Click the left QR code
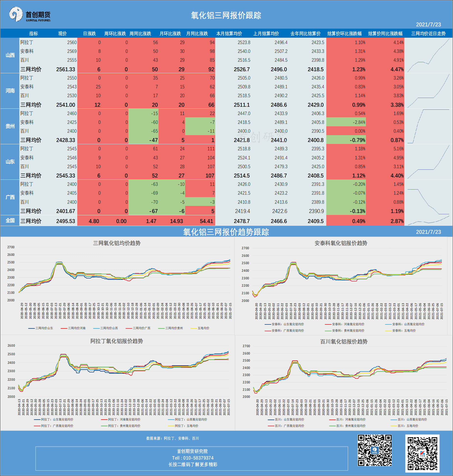453x476 pixels. [x=374, y=450]
